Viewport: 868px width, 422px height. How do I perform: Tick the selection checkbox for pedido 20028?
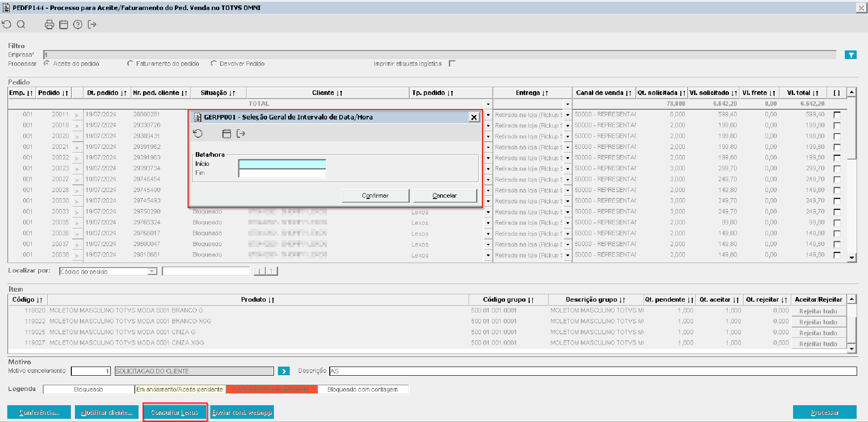(837, 190)
